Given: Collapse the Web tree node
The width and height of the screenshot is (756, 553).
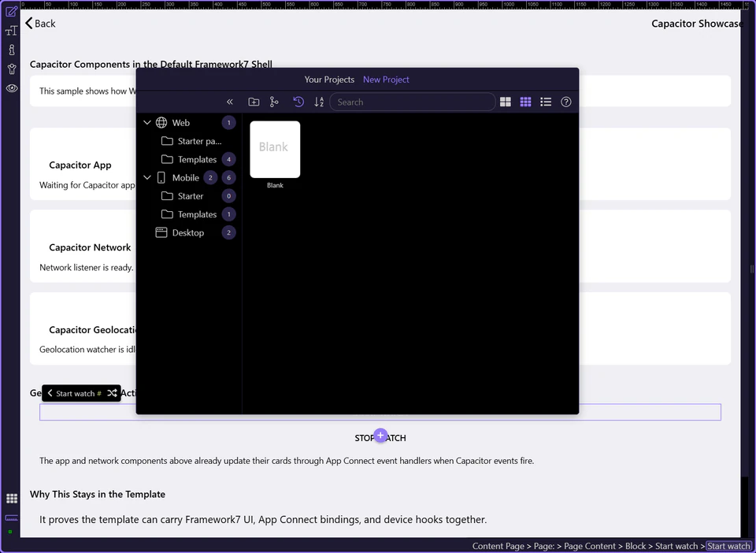Looking at the screenshot, I should 147,122.
